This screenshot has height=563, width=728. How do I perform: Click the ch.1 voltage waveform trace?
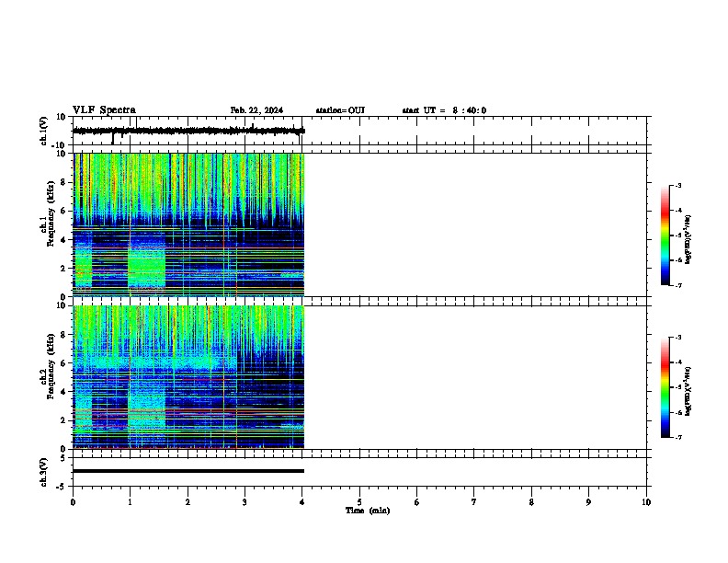[188, 131]
